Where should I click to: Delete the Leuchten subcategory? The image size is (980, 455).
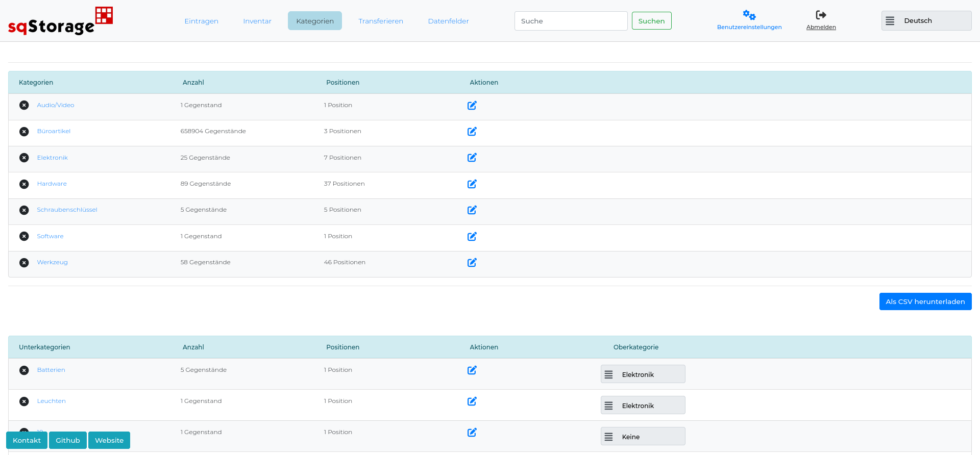24,401
